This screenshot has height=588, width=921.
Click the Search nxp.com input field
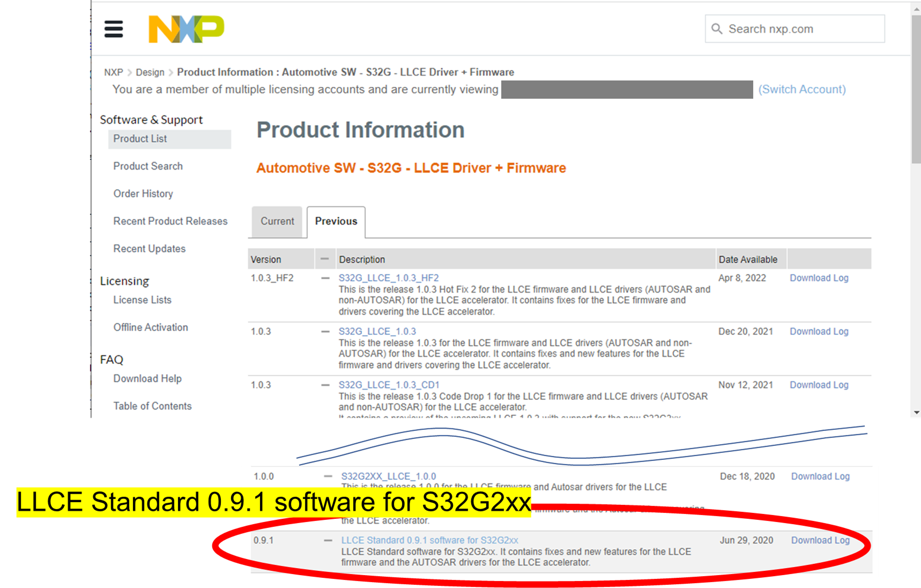(793, 29)
